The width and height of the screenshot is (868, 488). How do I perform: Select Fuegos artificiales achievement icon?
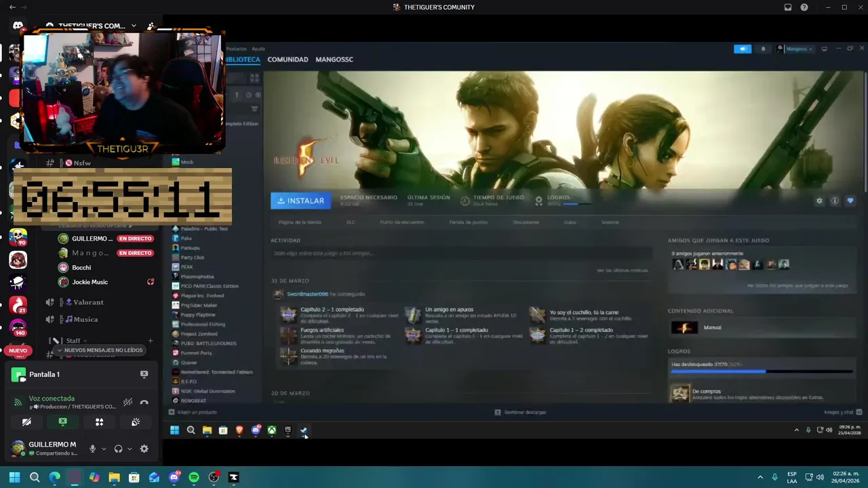click(x=289, y=335)
